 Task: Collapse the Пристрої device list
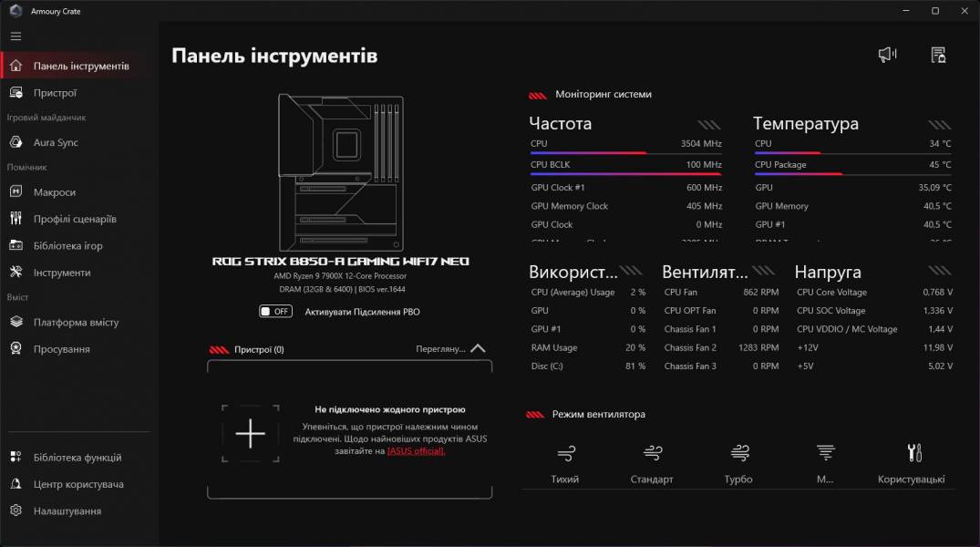click(477, 347)
